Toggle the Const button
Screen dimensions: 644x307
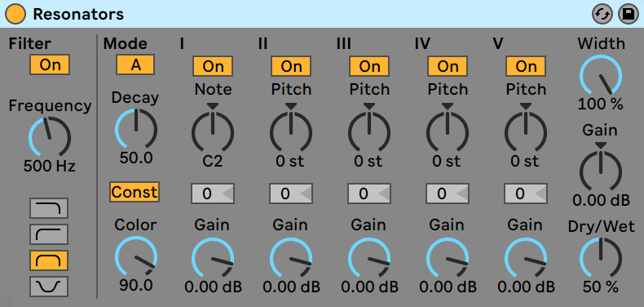coord(135,192)
